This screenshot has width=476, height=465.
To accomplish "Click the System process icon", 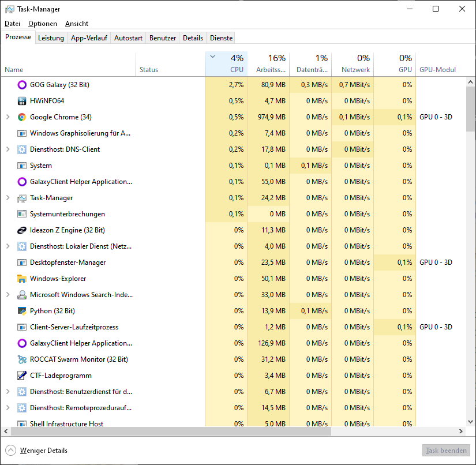I will tap(22, 166).
